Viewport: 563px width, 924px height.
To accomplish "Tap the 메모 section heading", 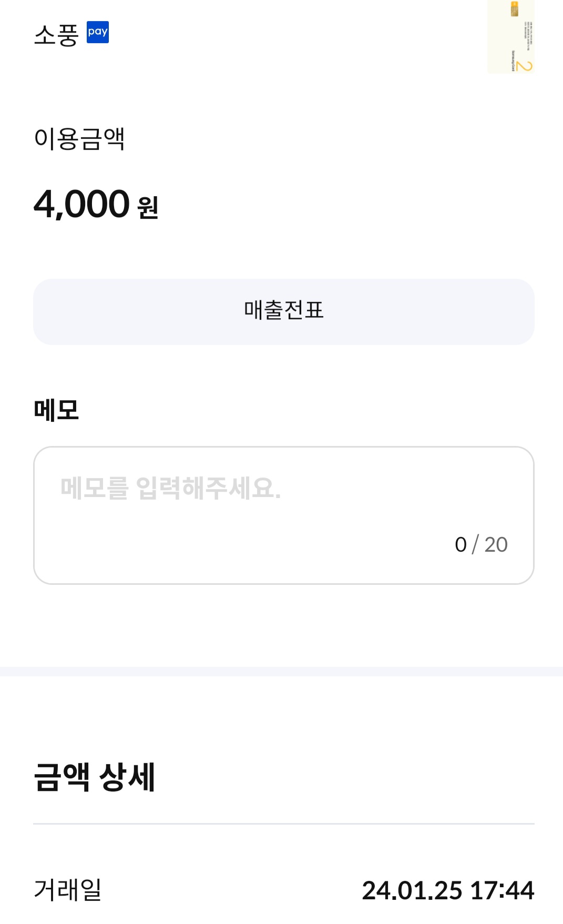I will pos(56,410).
